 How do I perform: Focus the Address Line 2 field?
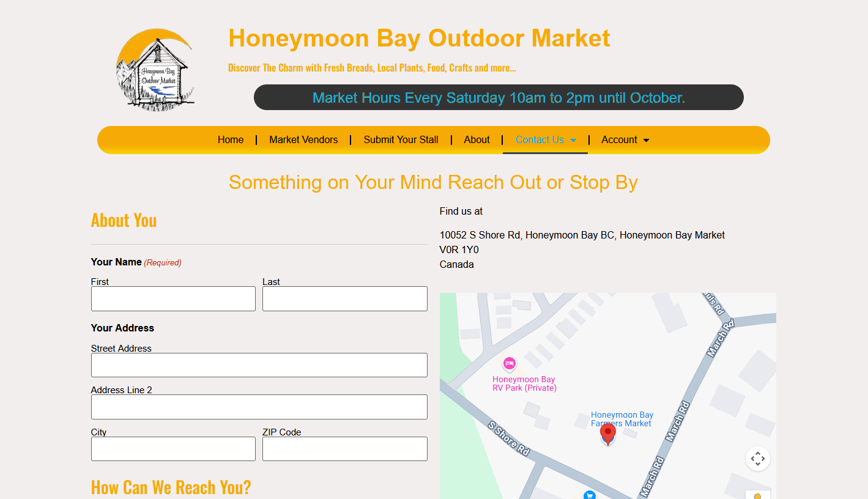pos(259,407)
